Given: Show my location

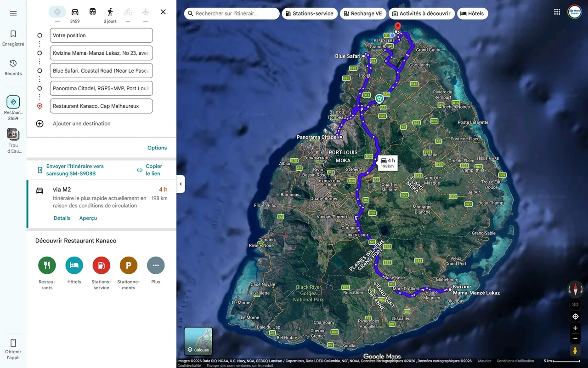Looking at the screenshot, I should 575,316.
